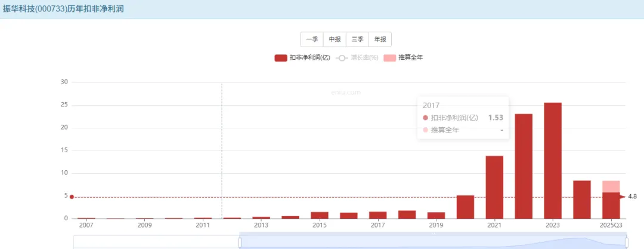Screen dimensions: 644x249
Task: Click the selected range of the zoom slider
Action: 433,242
